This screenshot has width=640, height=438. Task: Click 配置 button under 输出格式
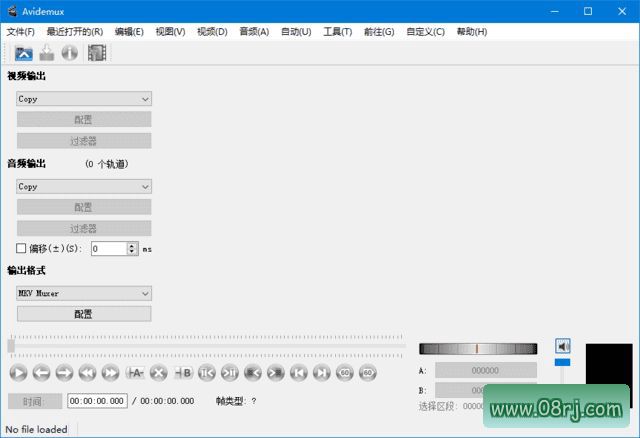84,314
